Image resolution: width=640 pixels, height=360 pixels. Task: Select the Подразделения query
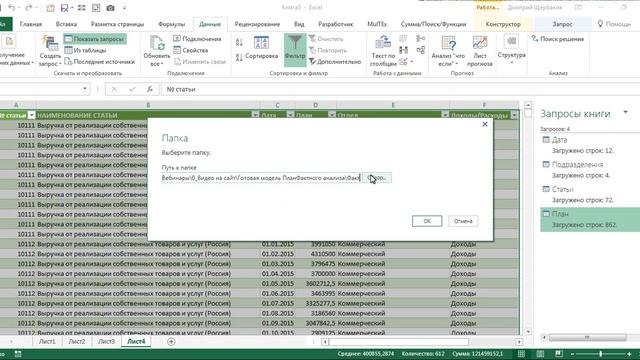[590, 170]
